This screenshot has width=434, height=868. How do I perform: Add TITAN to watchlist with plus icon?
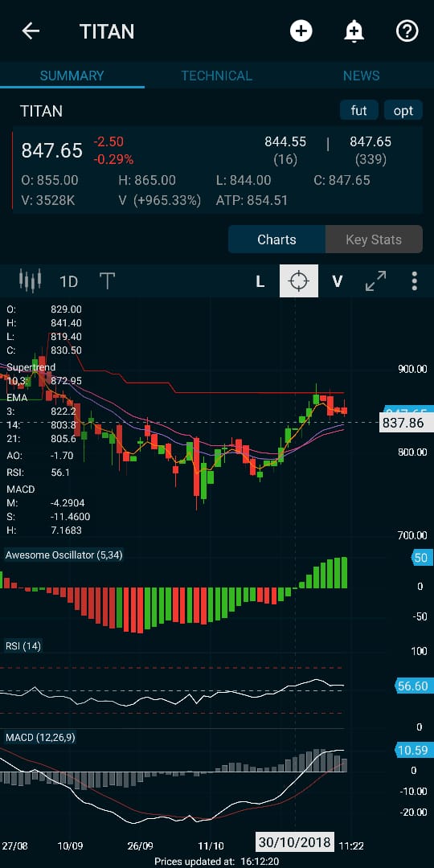(301, 31)
